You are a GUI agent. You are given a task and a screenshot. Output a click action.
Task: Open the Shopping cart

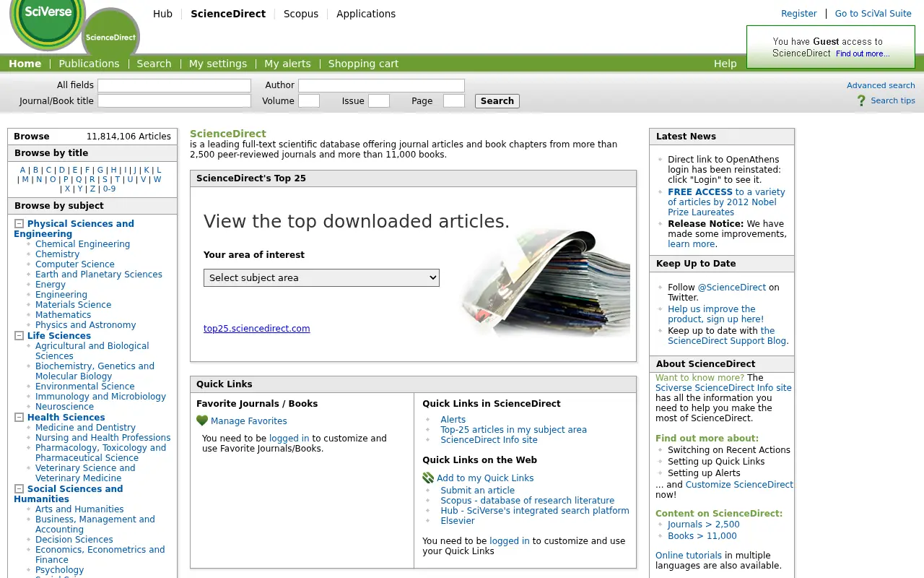click(363, 64)
